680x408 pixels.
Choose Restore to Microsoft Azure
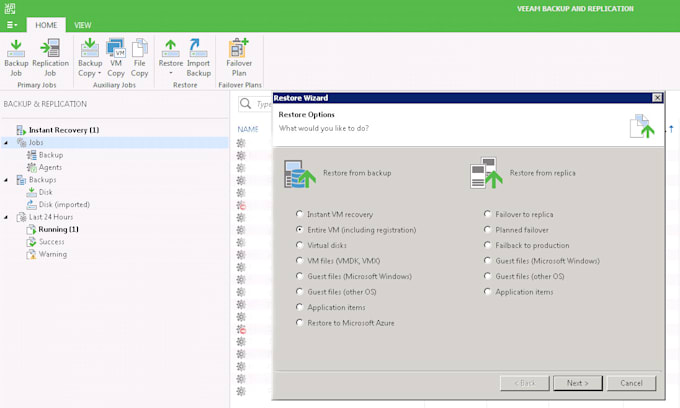point(299,323)
